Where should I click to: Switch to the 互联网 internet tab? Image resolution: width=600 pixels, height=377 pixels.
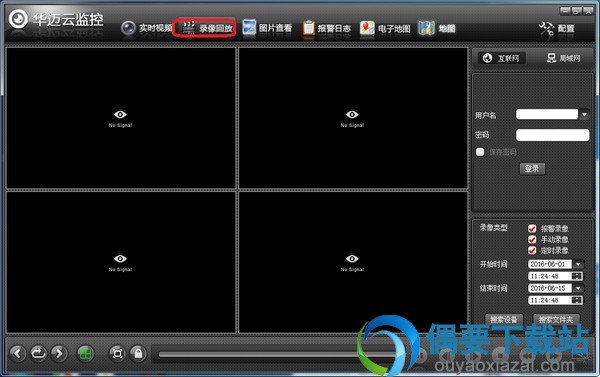click(502, 58)
